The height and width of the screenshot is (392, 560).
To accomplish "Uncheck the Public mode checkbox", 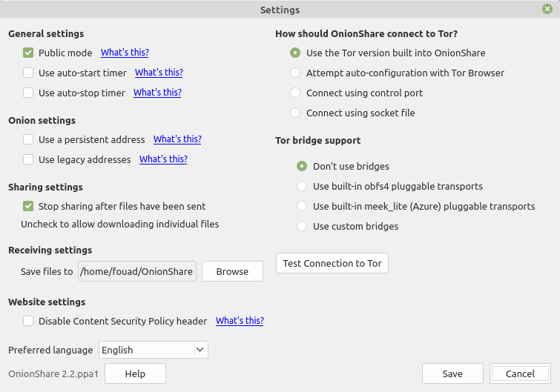I will coord(28,53).
